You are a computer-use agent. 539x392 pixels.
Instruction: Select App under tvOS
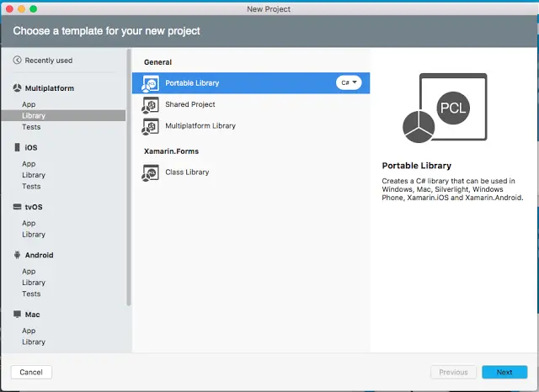(29, 223)
